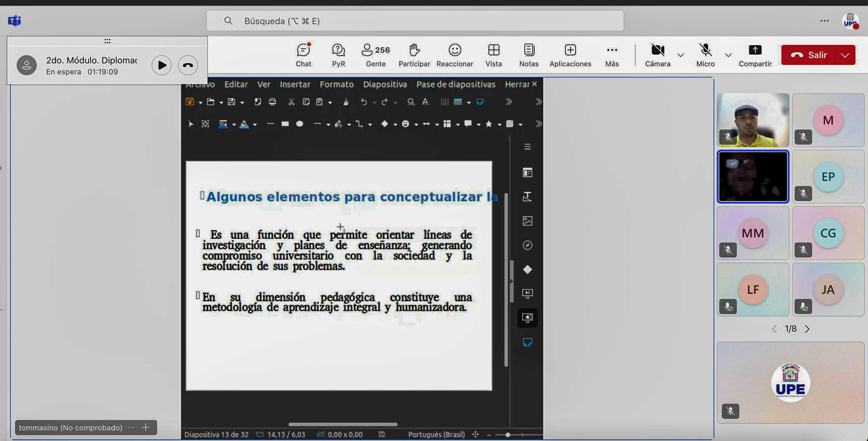
Task: Expand fill color dropdown arrow
Action: 255,125
